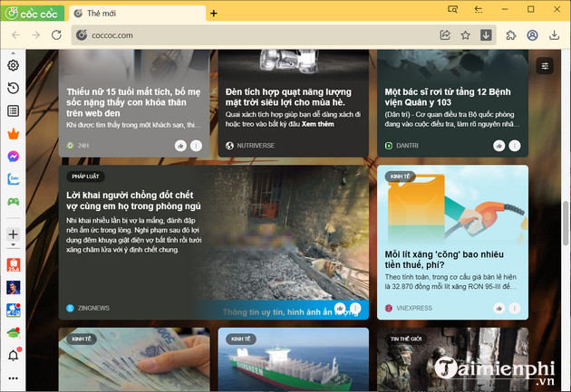Open a new tab with plus button
This screenshot has height=392, width=571.
click(214, 14)
